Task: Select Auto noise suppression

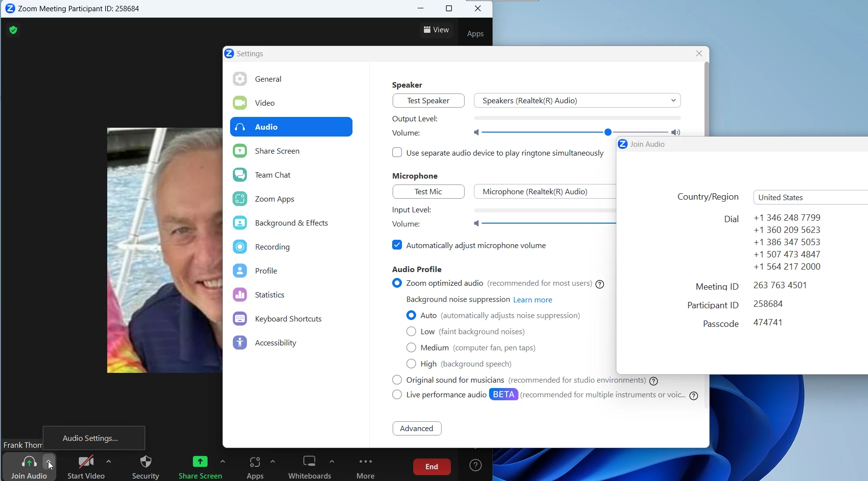Action: click(x=411, y=316)
